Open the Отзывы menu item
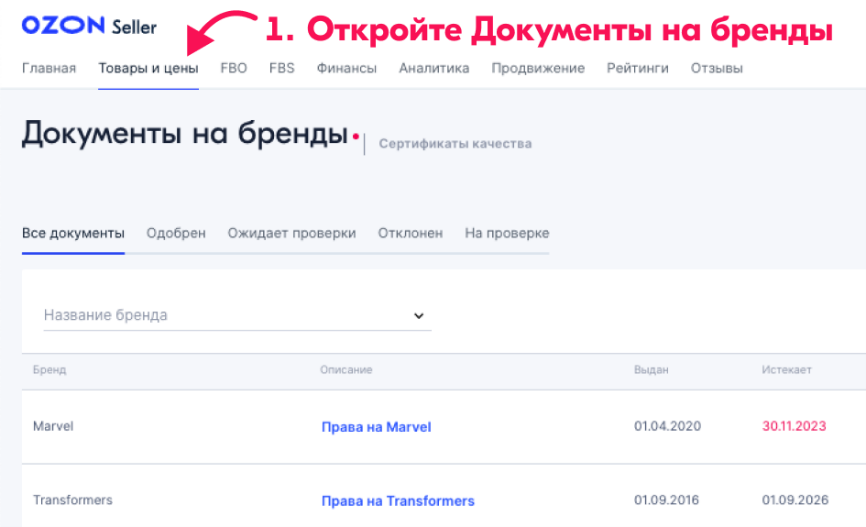Screen dimensions: 866x527 tap(716, 69)
